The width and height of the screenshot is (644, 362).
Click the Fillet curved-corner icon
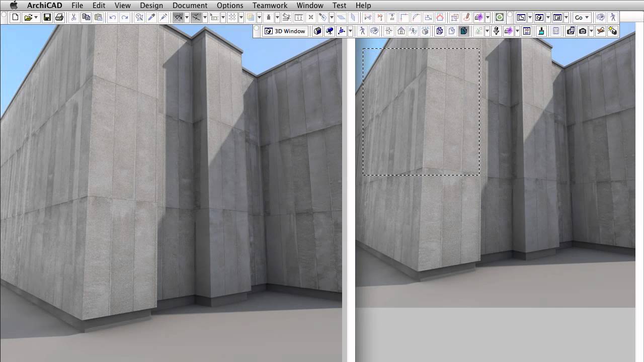point(416,18)
